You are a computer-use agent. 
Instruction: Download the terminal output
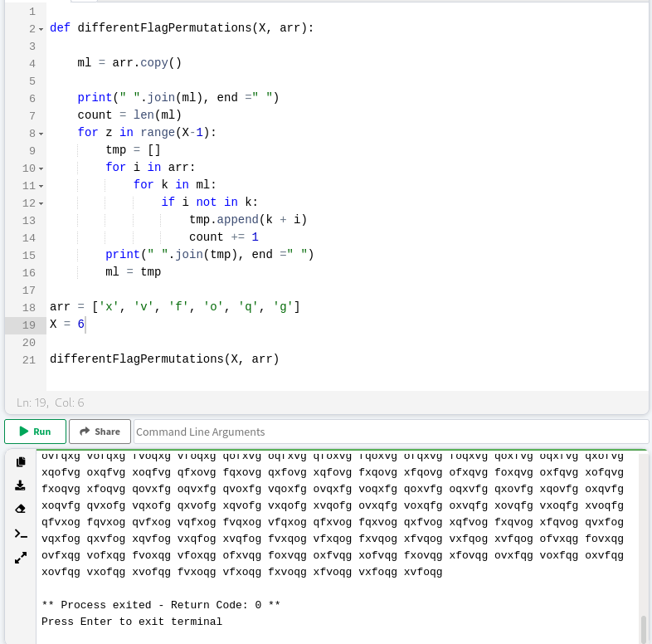21,485
